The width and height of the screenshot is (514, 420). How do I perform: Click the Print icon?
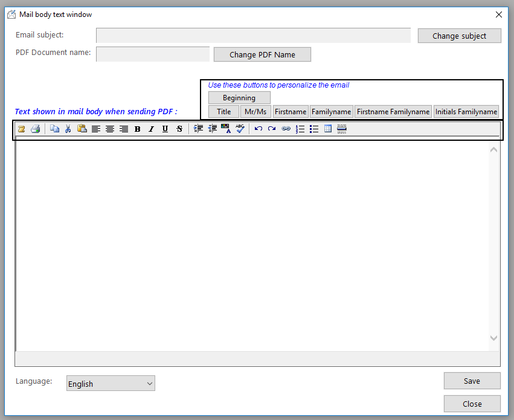pos(36,129)
